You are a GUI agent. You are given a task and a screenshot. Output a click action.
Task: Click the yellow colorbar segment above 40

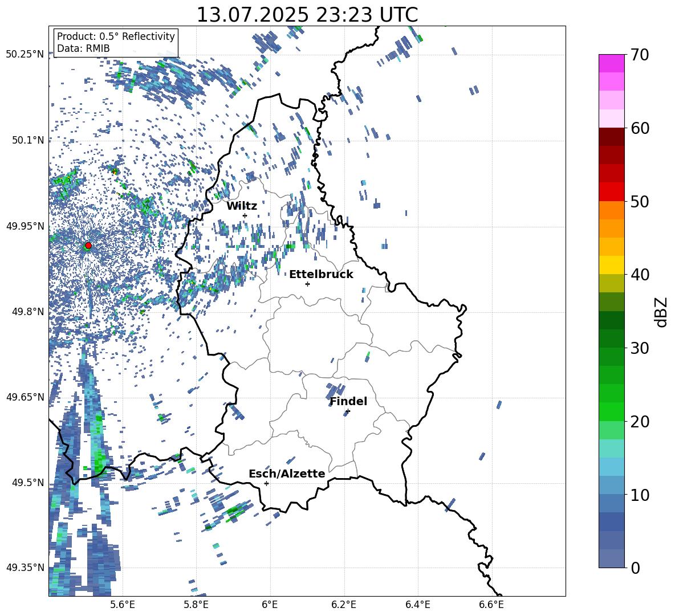[x=611, y=265]
